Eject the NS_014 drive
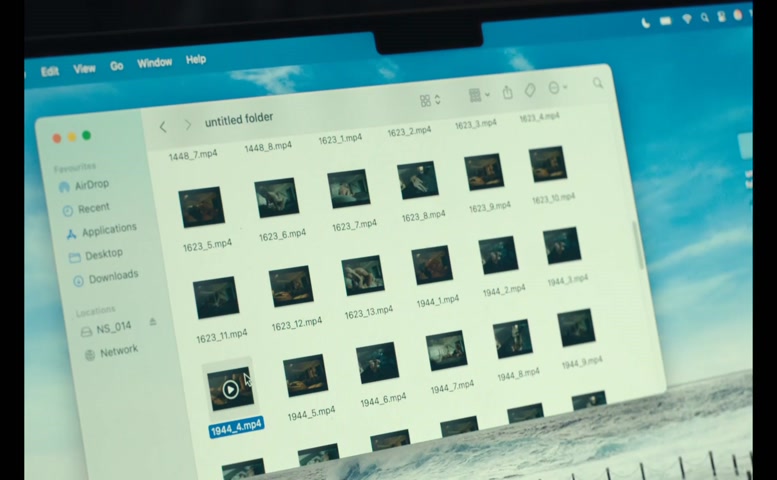 point(152,322)
